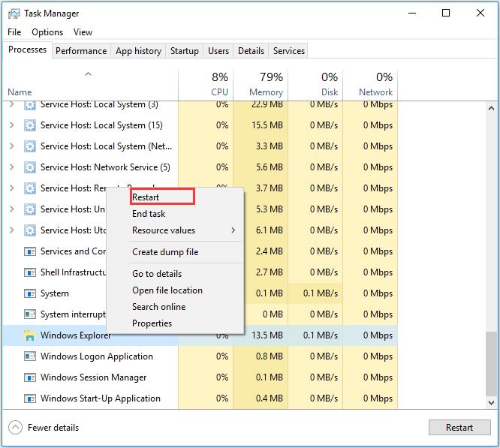
Task: Click the Fewer details circle arrow icon
Action: [15, 428]
